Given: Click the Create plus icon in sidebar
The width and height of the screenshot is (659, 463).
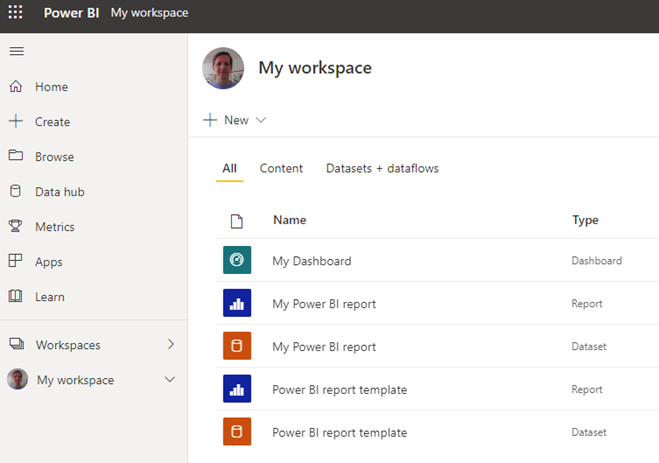Looking at the screenshot, I should coord(16,121).
